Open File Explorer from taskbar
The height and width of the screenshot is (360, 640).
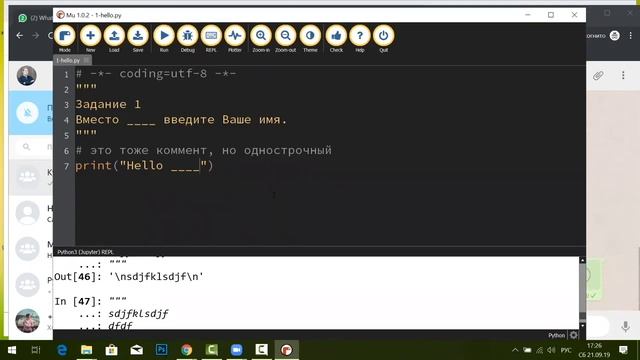point(87,350)
